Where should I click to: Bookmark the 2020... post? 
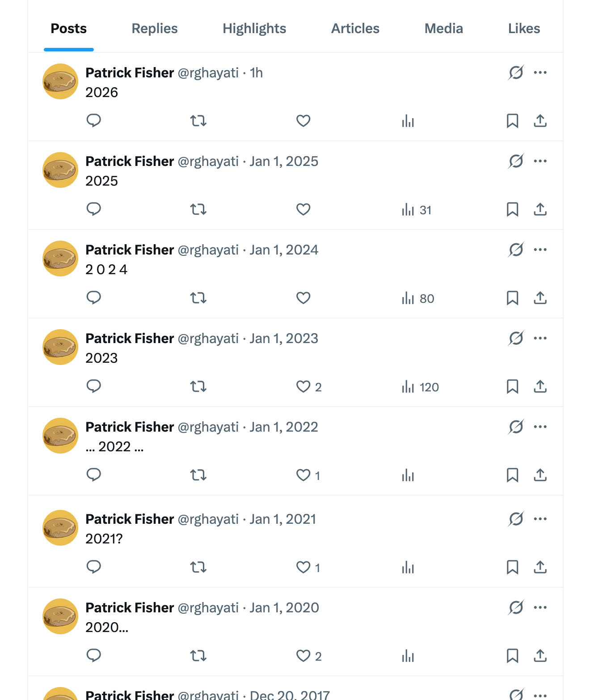512,656
